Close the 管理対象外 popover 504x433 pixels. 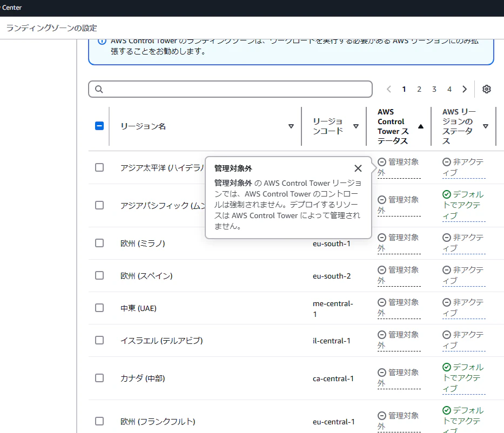358,168
